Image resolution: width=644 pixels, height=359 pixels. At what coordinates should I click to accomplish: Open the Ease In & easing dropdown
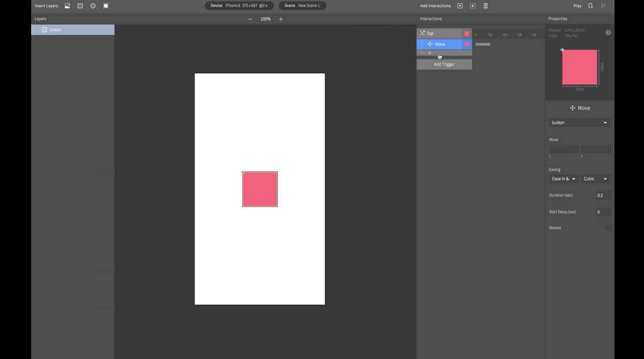563,179
